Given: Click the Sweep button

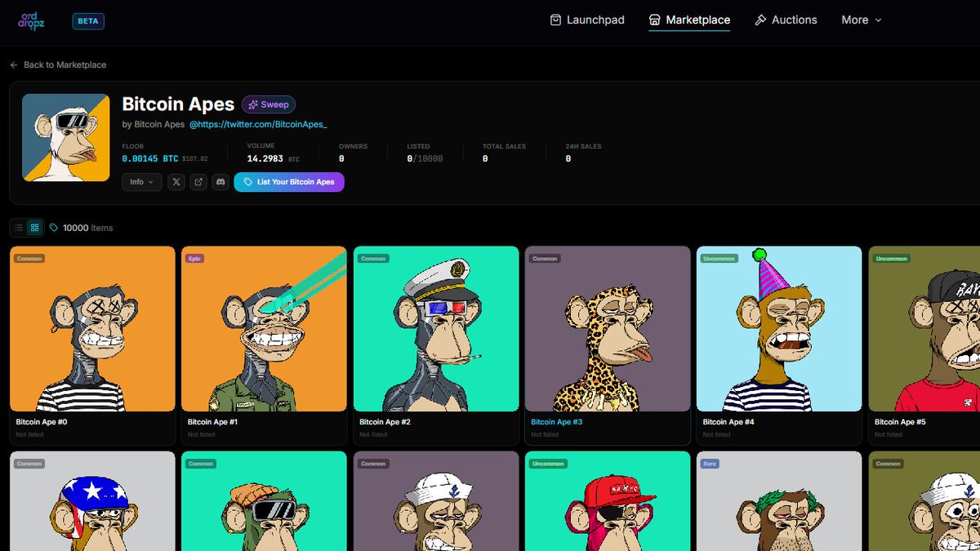Looking at the screenshot, I should click(x=269, y=104).
